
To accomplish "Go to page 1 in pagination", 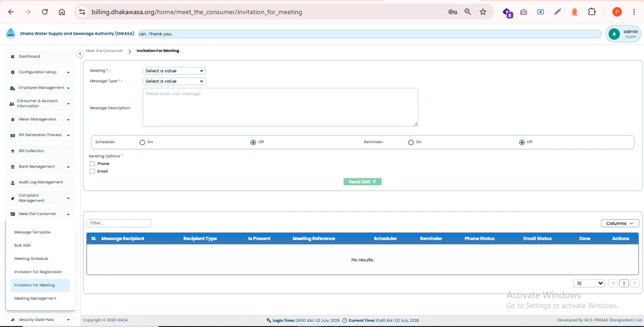I will tap(624, 283).
